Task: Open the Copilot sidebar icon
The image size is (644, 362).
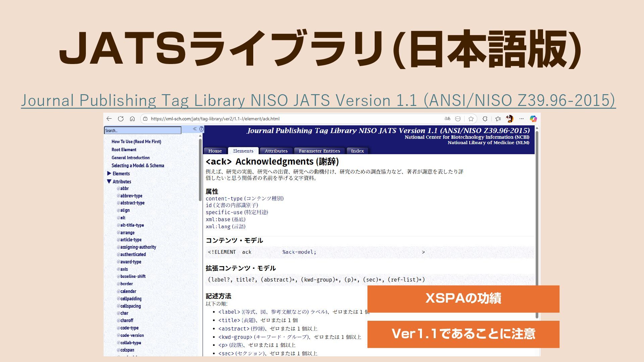Action: [533, 119]
